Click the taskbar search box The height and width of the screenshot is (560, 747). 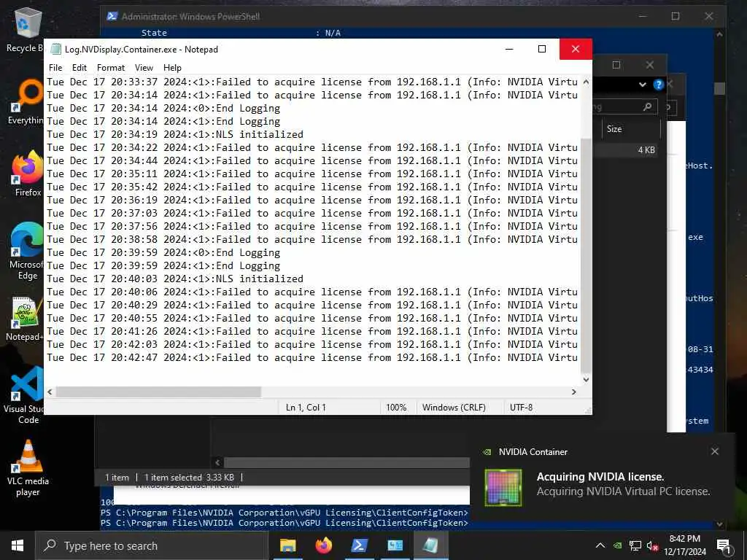(x=152, y=545)
